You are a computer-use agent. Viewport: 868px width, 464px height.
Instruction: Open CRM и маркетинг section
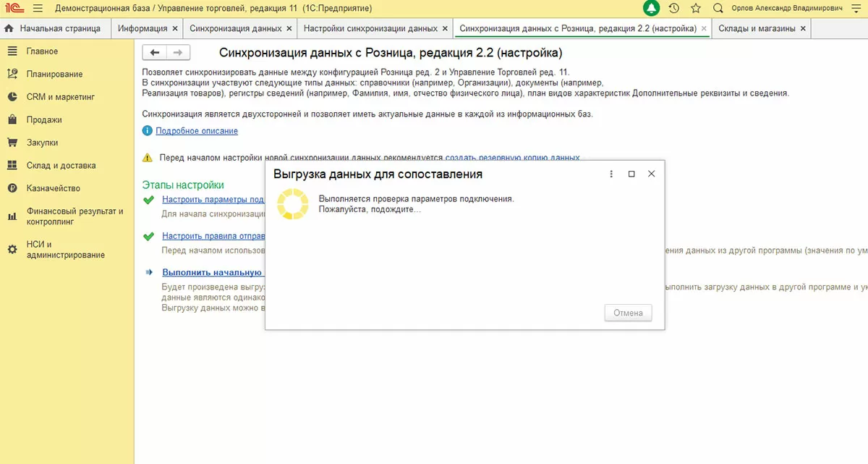tap(67, 97)
